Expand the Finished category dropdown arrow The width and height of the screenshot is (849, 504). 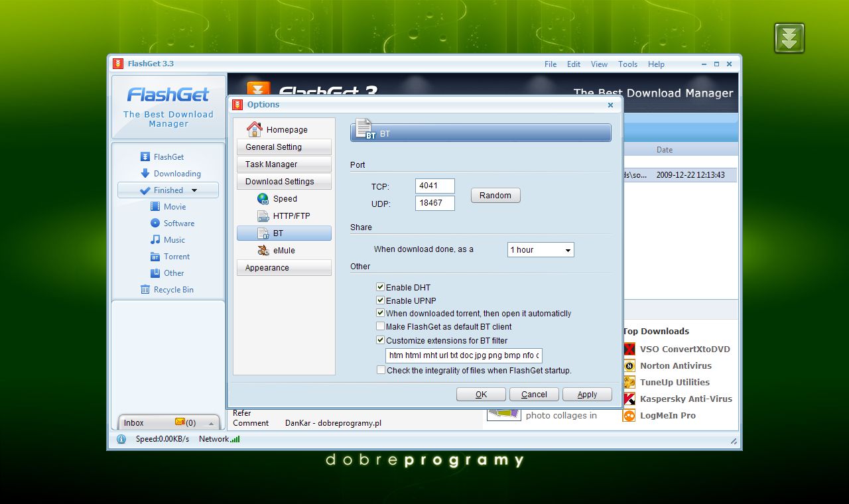[194, 190]
